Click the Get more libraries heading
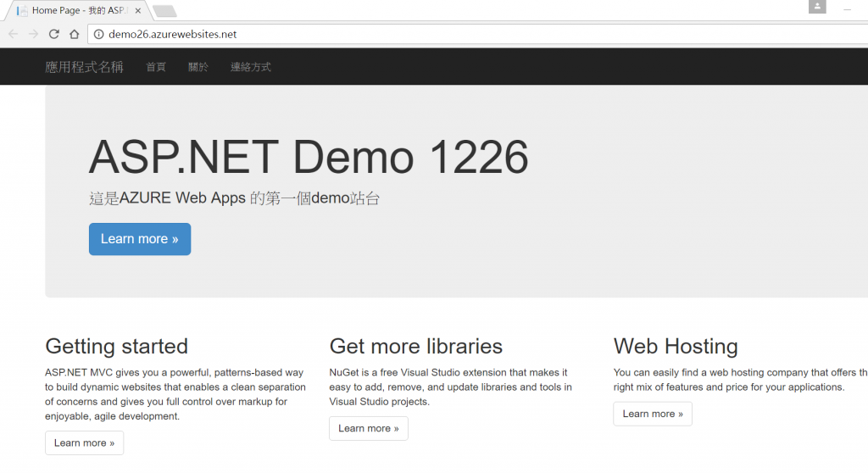 coord(415,347)
